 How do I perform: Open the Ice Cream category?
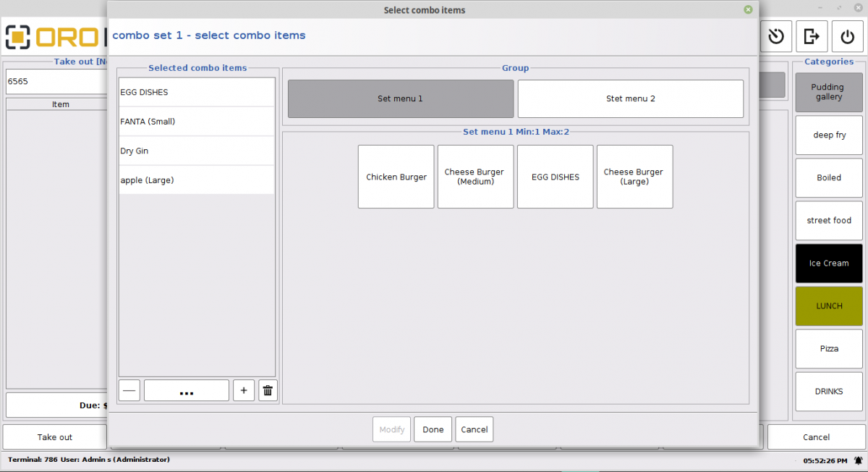coord(829,263)
